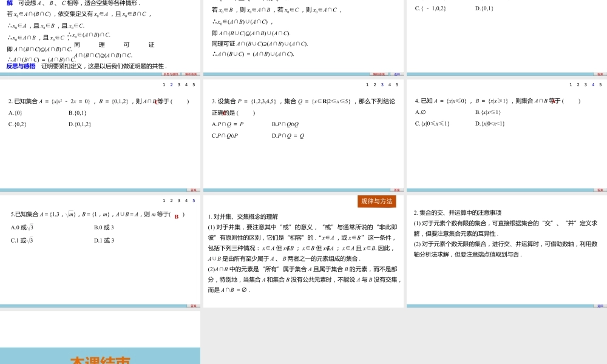Click highlighted page number 2 in navigation
The image size is (607, 364).
(x=171, y=85)
